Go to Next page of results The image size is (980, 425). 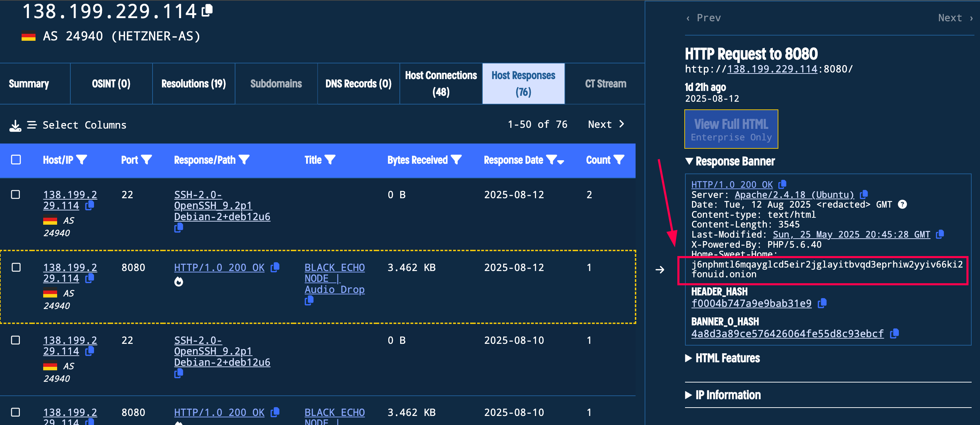click(x=606, y=124)
